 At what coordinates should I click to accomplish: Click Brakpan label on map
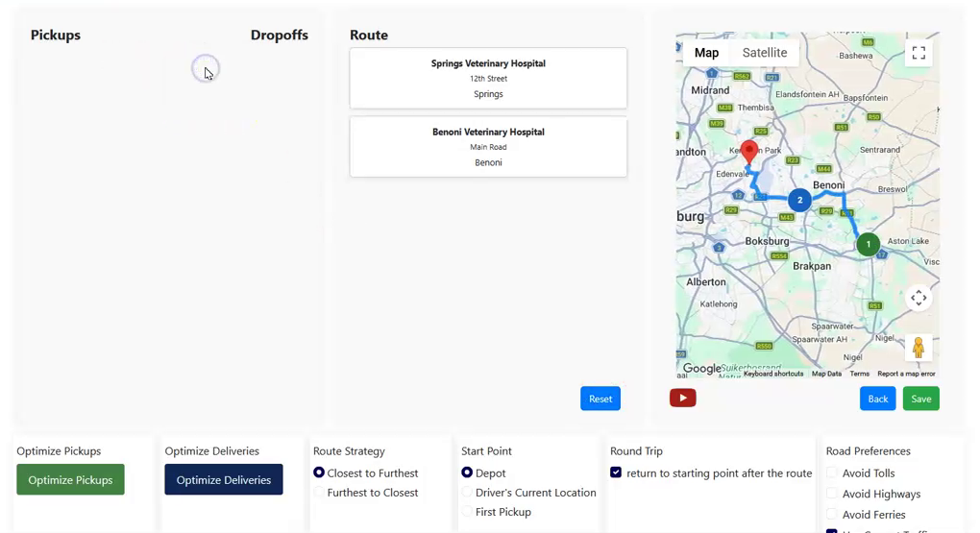pos(812,266)
